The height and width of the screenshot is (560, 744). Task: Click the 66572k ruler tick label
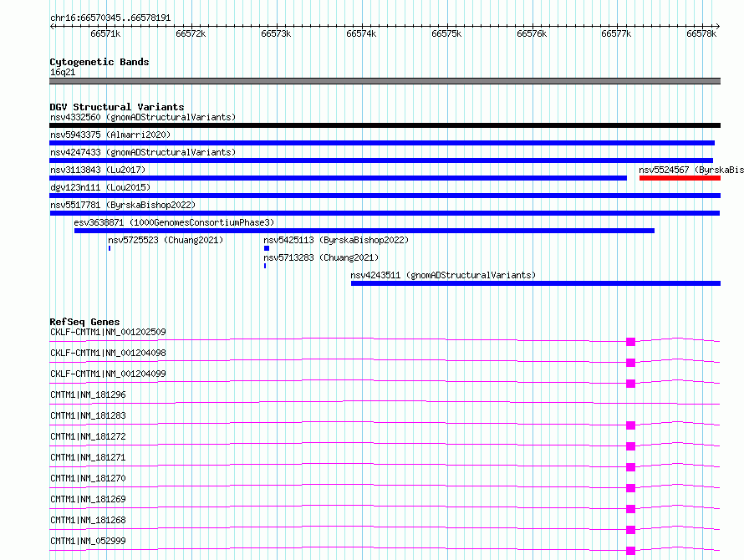coord(191,33)
